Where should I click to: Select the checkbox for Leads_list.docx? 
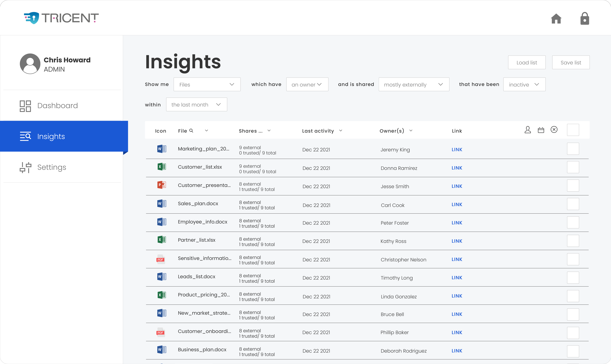pyautogui.click(x=573, y=278)
